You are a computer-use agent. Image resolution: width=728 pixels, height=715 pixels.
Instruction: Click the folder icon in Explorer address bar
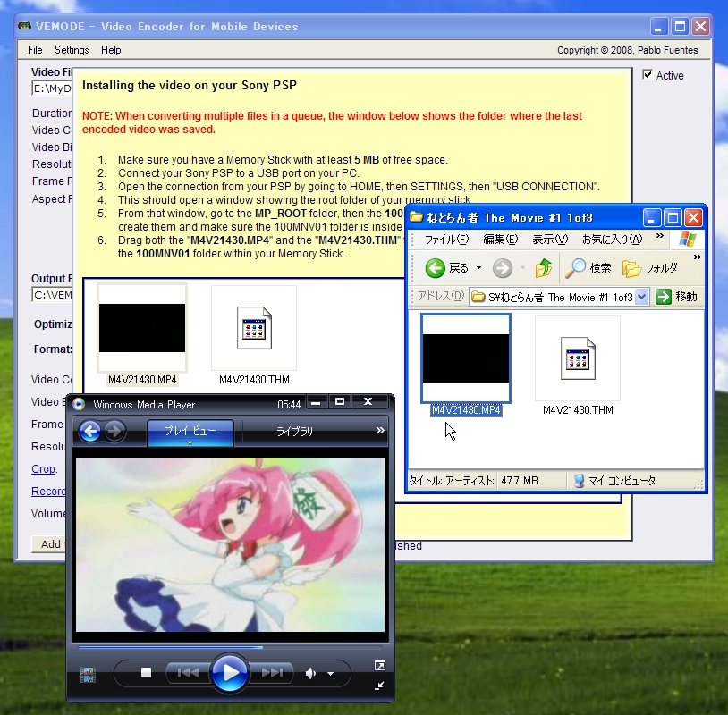click(x=478, y=297)
